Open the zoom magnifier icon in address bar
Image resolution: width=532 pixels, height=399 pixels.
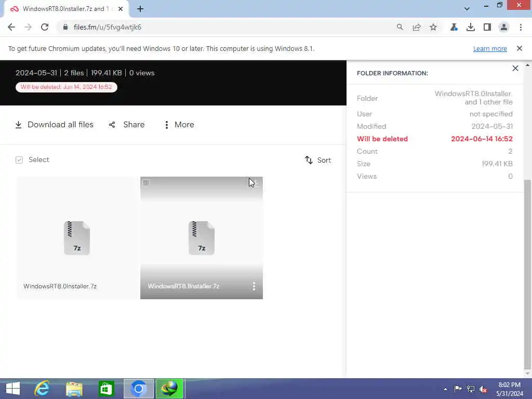[x=400, y=27]
